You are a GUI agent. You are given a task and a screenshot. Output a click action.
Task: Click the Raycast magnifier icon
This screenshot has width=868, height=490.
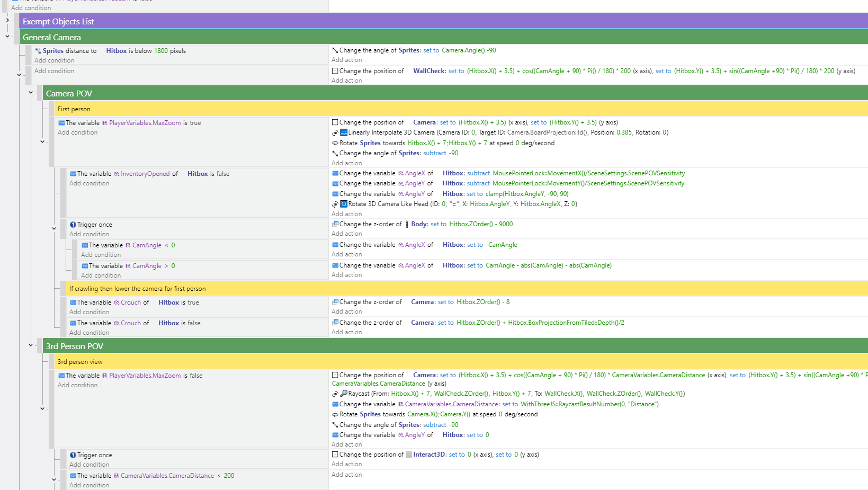click(x=344, y=394)
